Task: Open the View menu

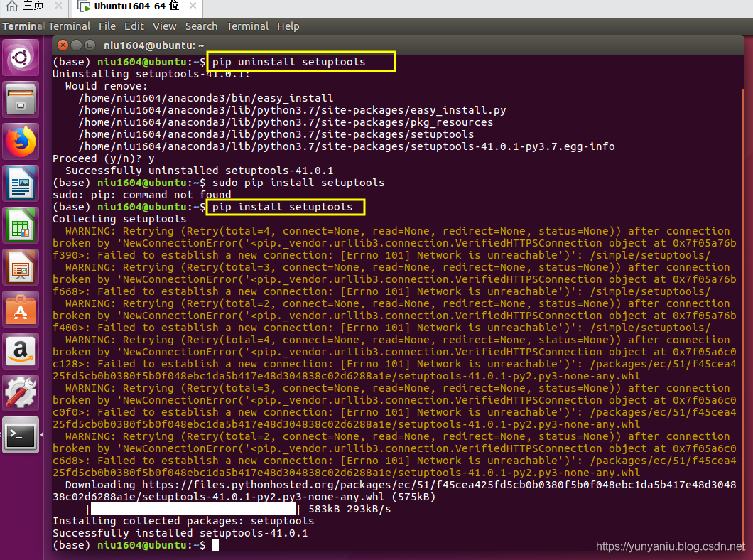Action: [x=164, y=26]
